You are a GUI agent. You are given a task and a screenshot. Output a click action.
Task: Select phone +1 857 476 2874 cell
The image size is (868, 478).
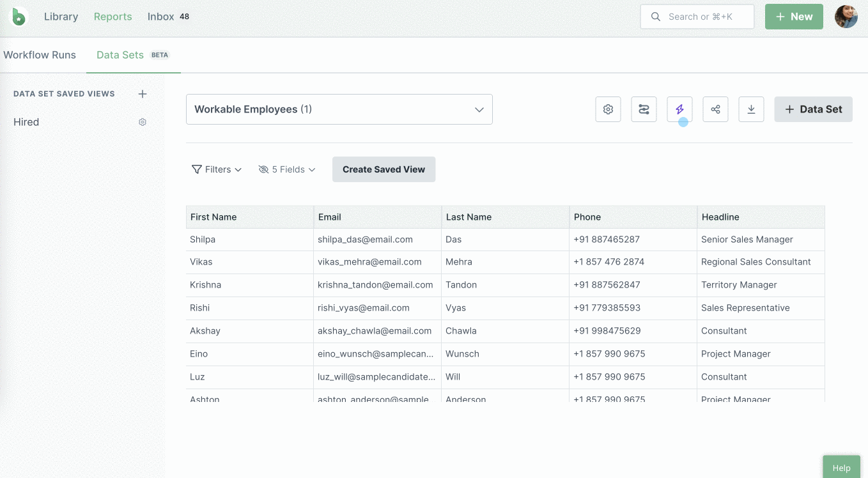tap(633, 262)
